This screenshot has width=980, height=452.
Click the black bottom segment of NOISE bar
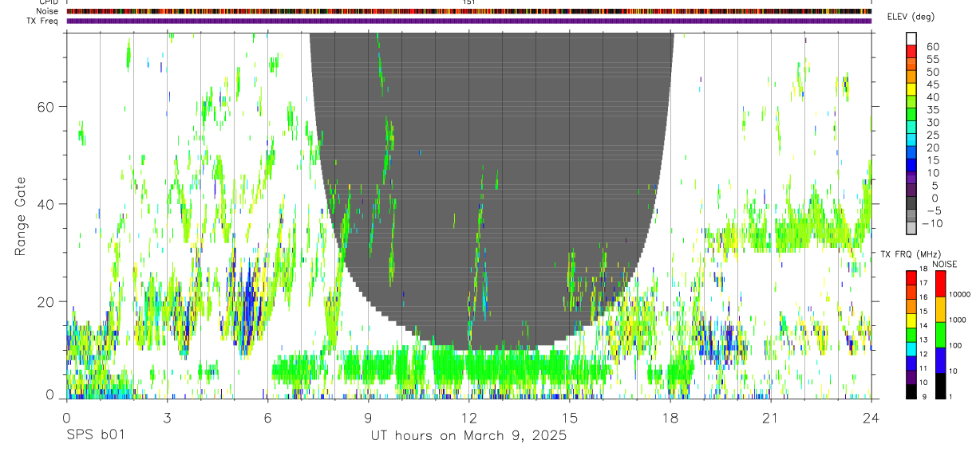[x=940, y=386]
